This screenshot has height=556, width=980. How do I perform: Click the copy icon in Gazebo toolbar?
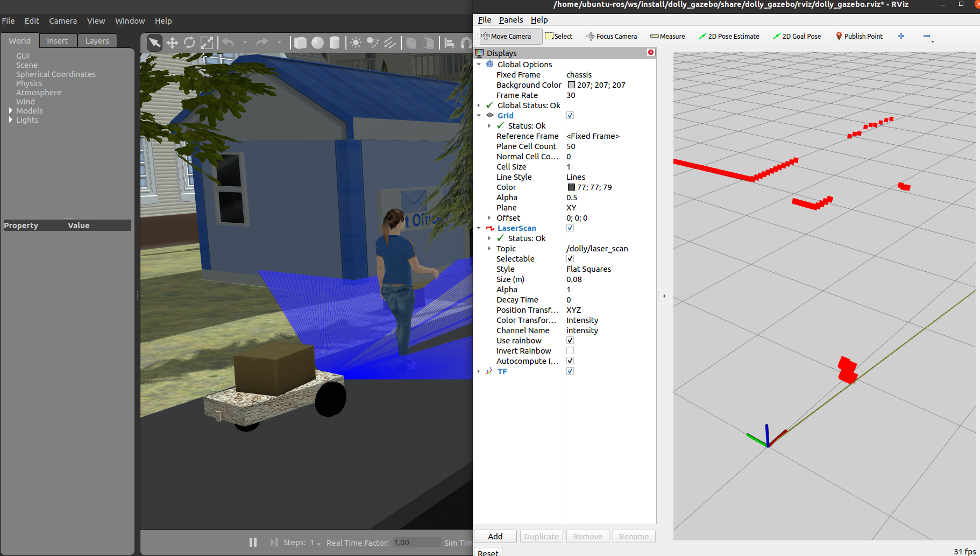(411, 43)
